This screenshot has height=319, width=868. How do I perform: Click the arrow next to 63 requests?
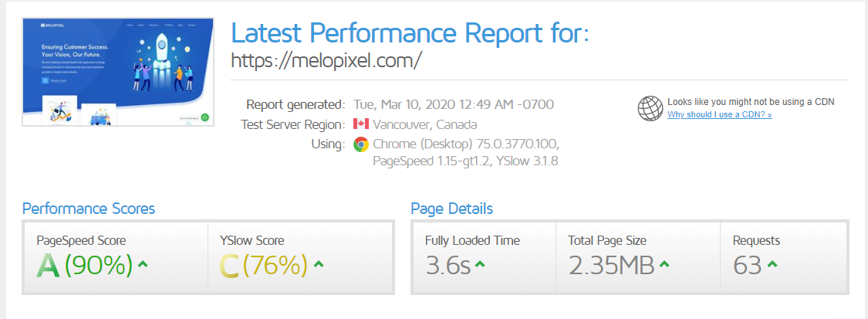(x=773, y=265)
